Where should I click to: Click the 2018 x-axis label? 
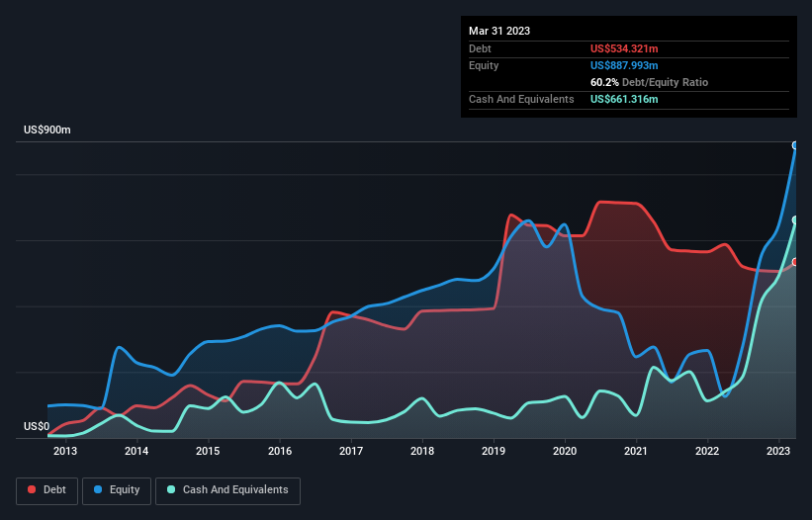tap(422, 451)
